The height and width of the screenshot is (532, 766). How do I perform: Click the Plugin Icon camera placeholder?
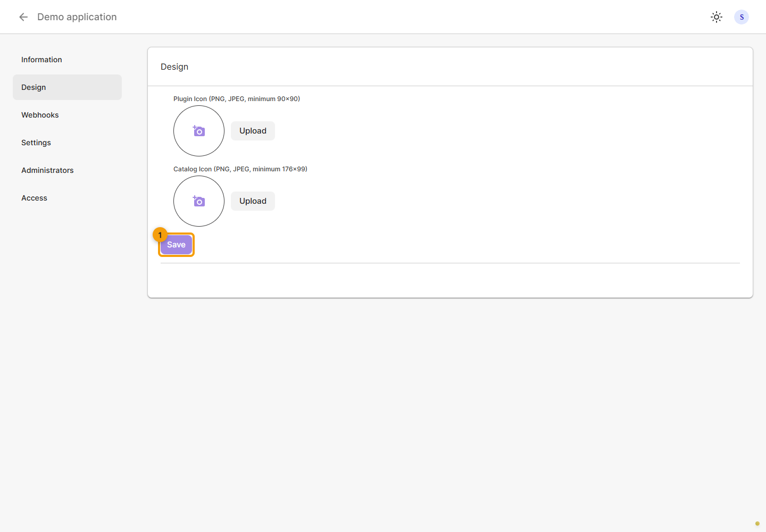coord(199,131)
